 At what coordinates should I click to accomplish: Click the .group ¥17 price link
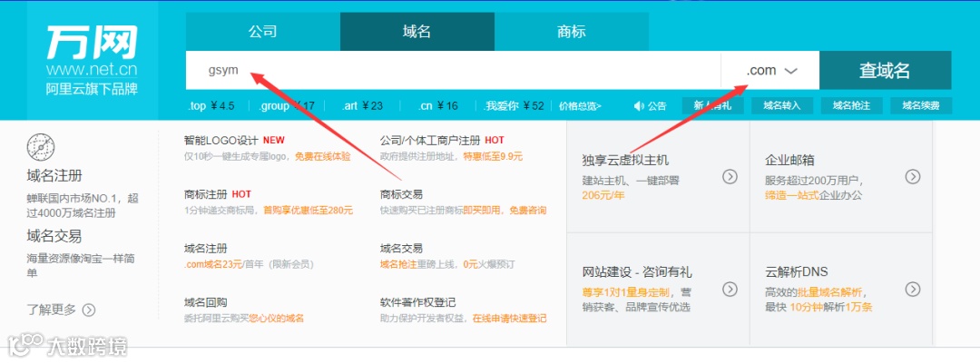286,105
